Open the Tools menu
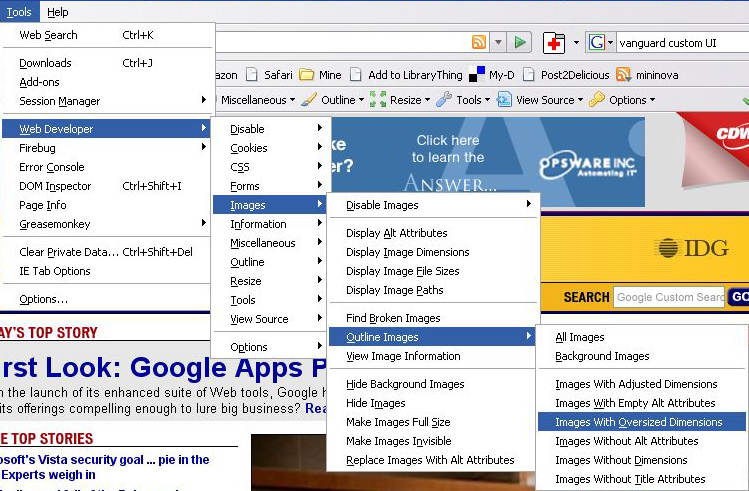 [19, 12]
